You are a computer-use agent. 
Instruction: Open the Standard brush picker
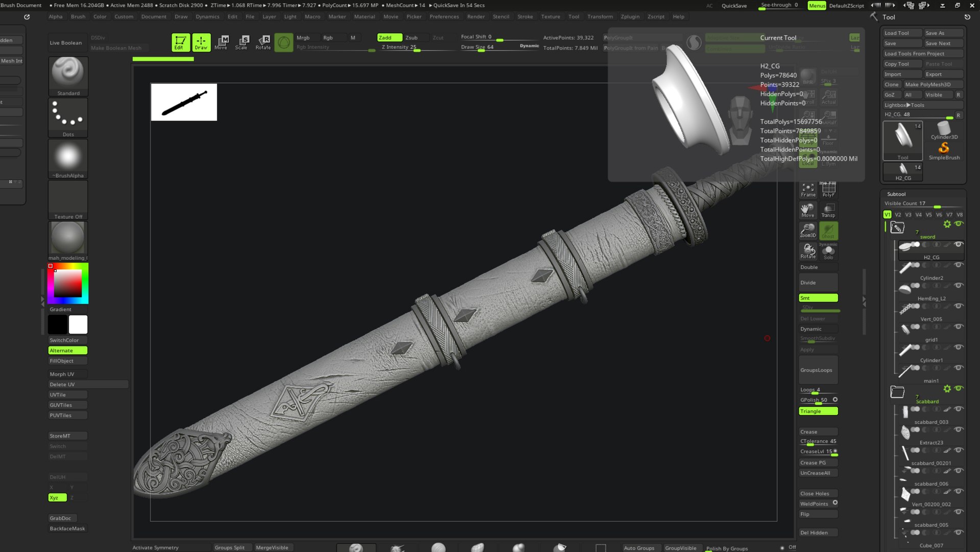coord(68,76)
